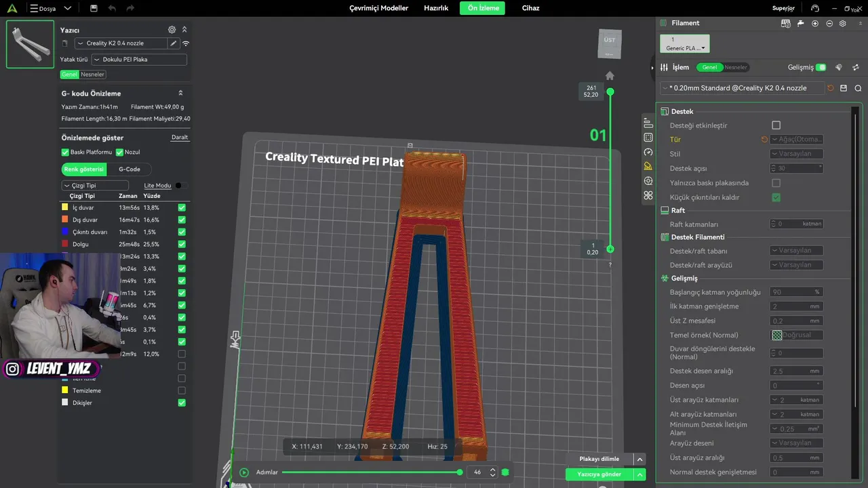Open the Yatak türü Dokulu PEI Plaka dropdown
The height and width of the screenshot is (488, 868).
pyautogui.click(x=139, y=60)
